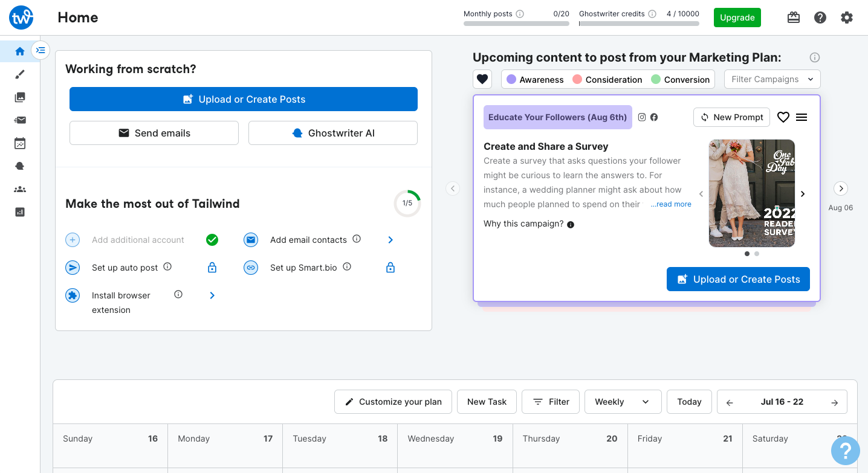Open the paintbrush create icon in sidebar
The width and height of the screenshot is (868, 473).
coord(20,74)
